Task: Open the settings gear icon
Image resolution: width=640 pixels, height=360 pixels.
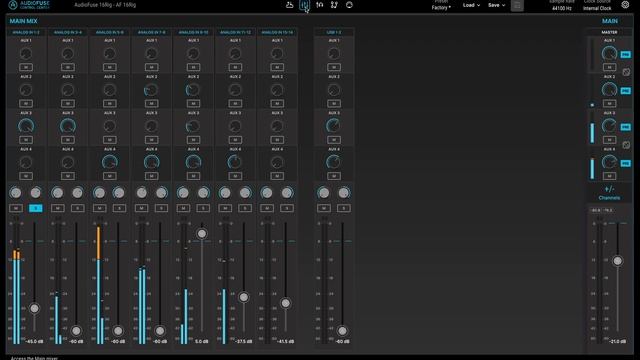Action: point(625,4)
